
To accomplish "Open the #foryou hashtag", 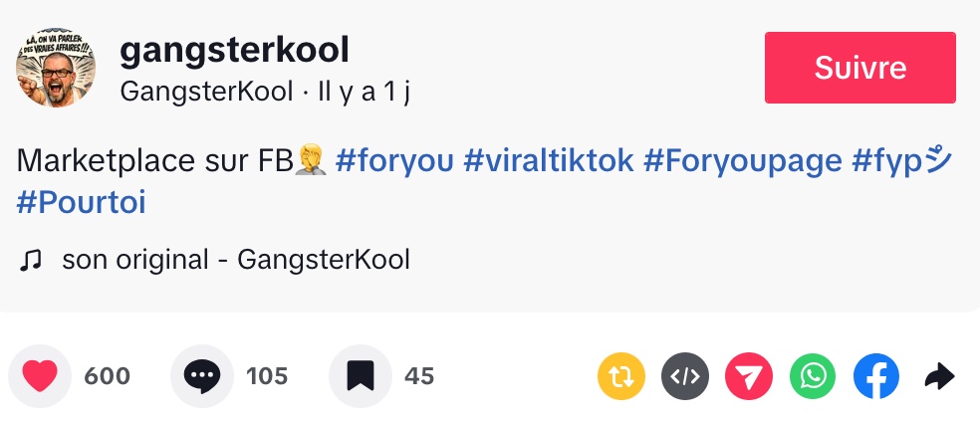I will pyautogui.click(x=394, y=160).
